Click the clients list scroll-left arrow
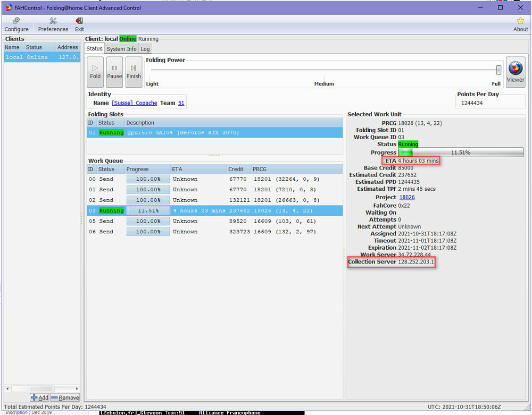The width and height of the screenshot is (532, 415). coord(7,388)
